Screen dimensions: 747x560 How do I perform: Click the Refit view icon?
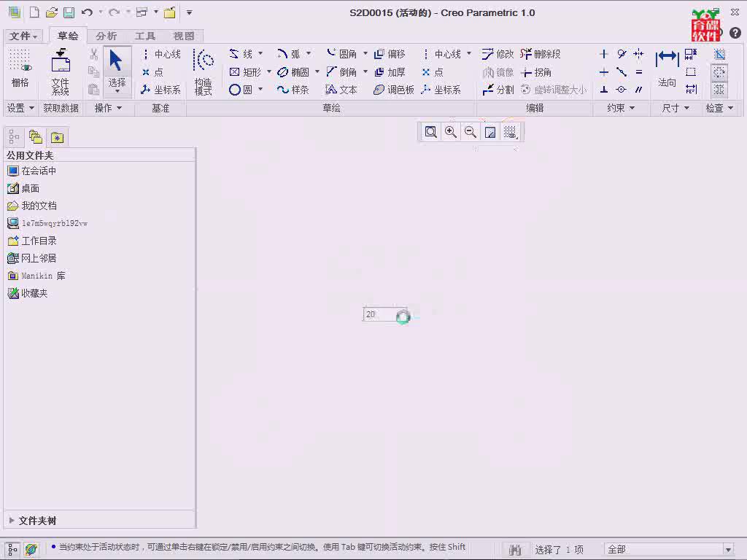click(x=430, y=132)
